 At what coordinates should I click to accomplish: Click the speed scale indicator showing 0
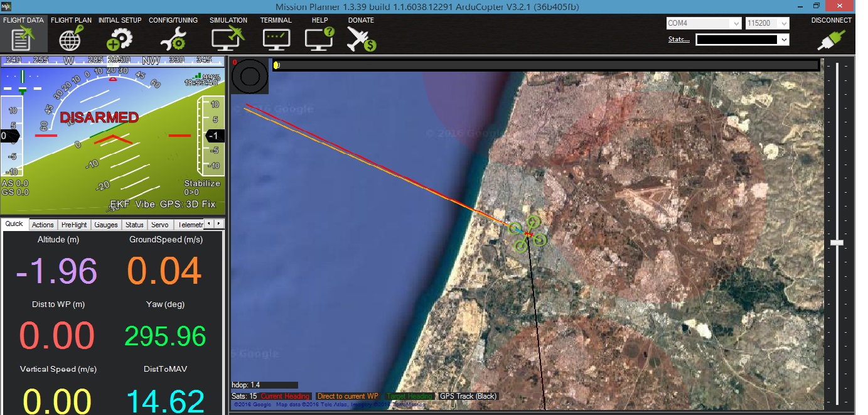[x=10, y=136]
